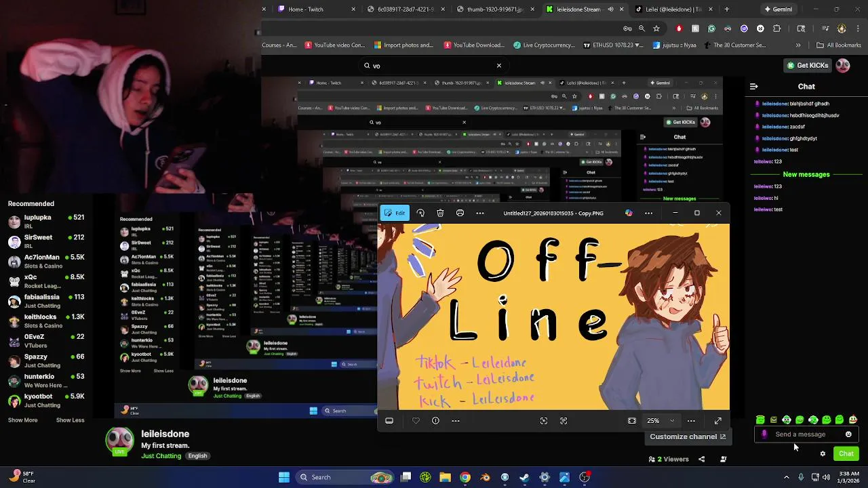Enter fullscreen in Photos viewer
The height and width of the screenshot is (488, 868).
click(718, 421)
